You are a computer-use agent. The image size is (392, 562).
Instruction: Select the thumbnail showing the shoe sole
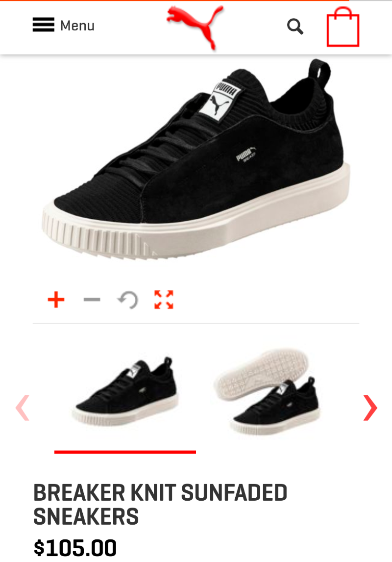click(268, 392)
